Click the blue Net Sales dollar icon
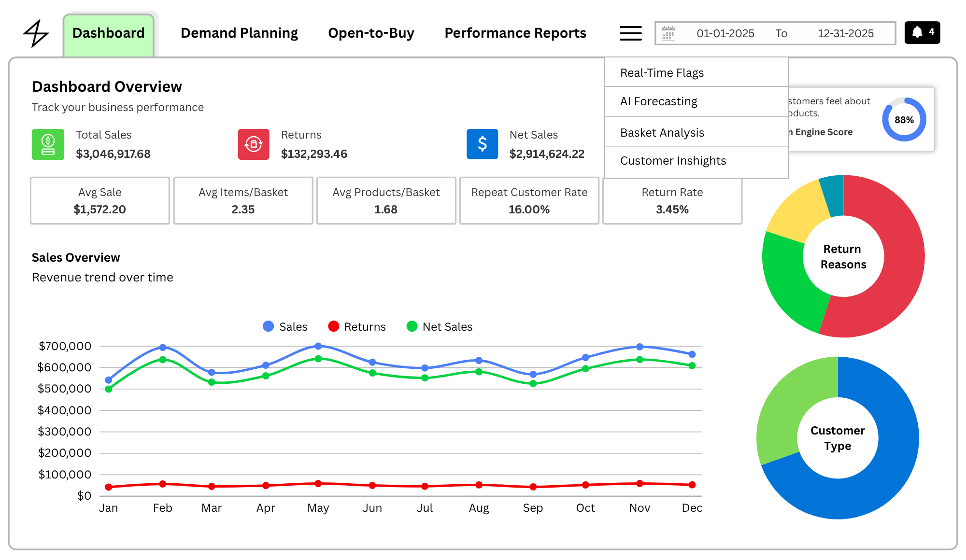Image resolution: width=966 pixels, height=560 pixels. [482, 144]
